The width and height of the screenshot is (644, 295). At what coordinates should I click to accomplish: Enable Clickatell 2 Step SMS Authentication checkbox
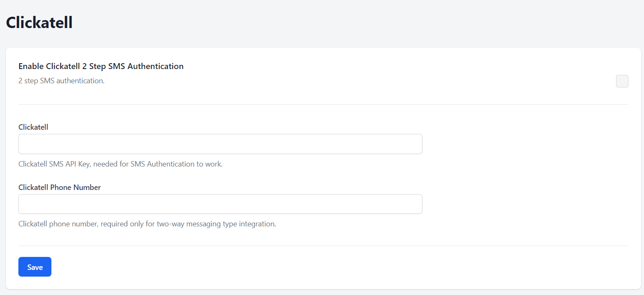pyautogui.click(x=622, y=81)
